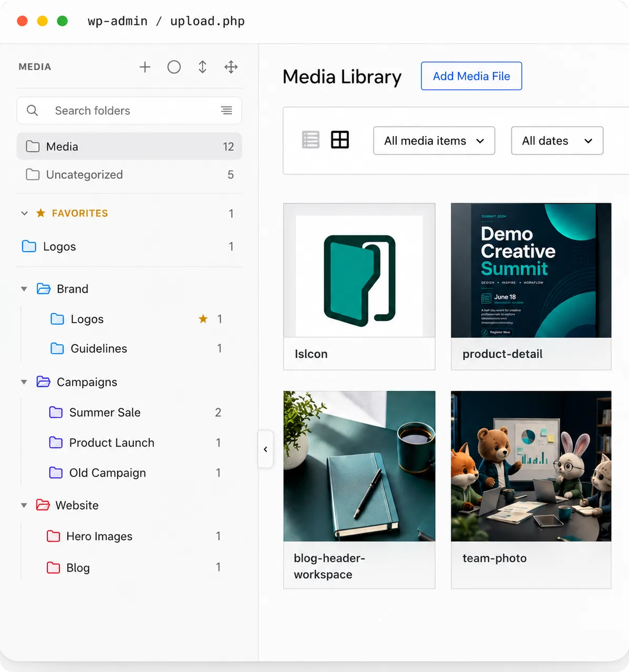The height and width of the screenshot is (672, 629).
Task: Click the vertical sort arrows icon
Action: click(202, 67)
